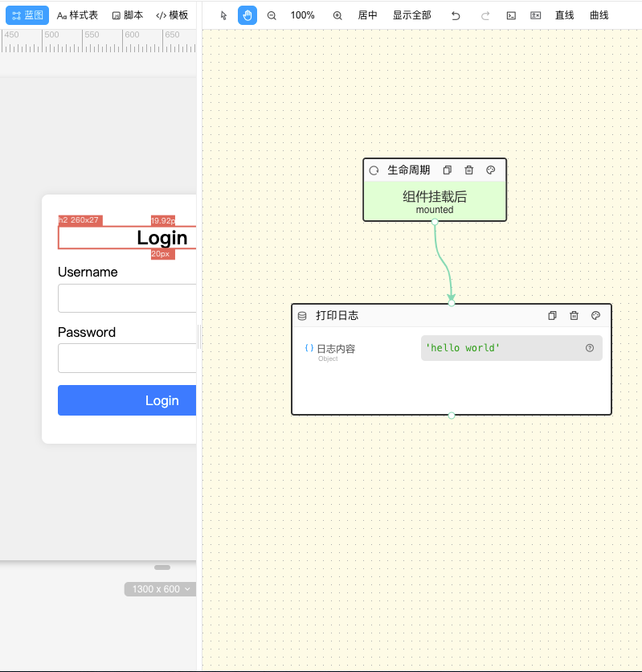The image size is (642, 672).
Task: Delete the 打印日志 node
Action: coord(574,316)
